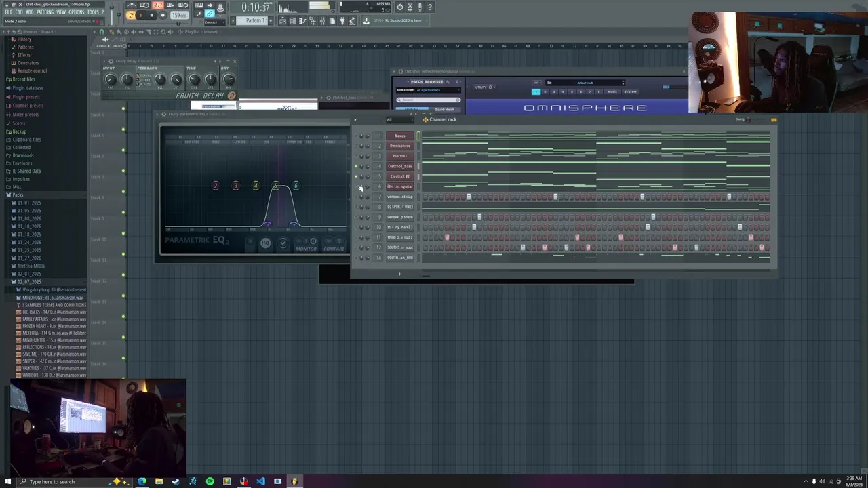Select the ElectraX #2 channel button

pyautogui.click(x=400, y=176)
